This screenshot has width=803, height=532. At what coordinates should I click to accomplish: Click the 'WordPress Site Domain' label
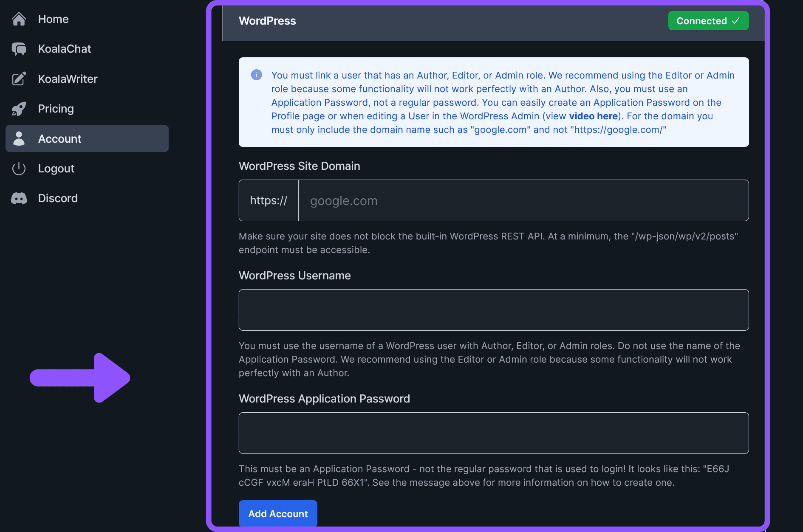pyautogui.click(x=300, y=166)
